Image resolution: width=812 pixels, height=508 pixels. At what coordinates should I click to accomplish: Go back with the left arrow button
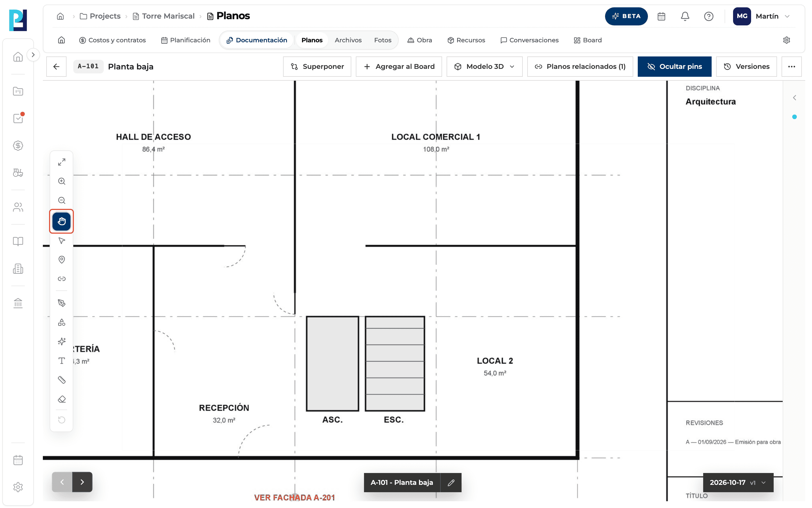pyautogui.click(x=56, y=67)
